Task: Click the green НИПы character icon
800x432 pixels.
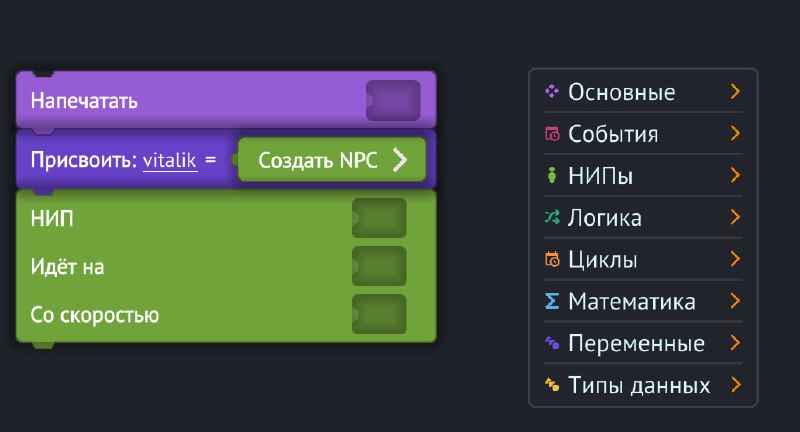Action: pyautogui.click(x=552, y=175)
